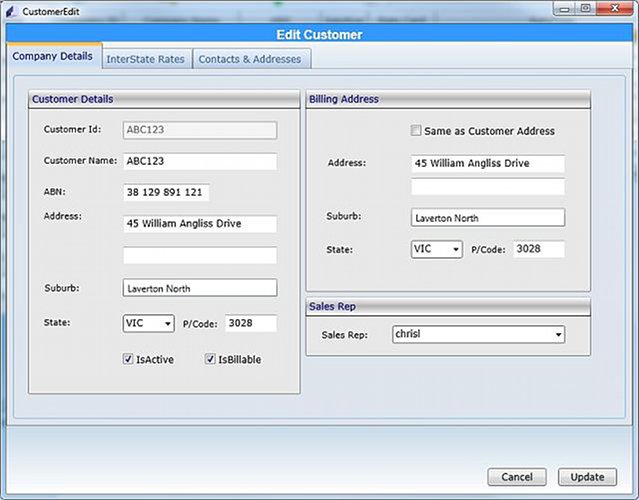Click the Update button
639x500 pixels.
point(587,477)
